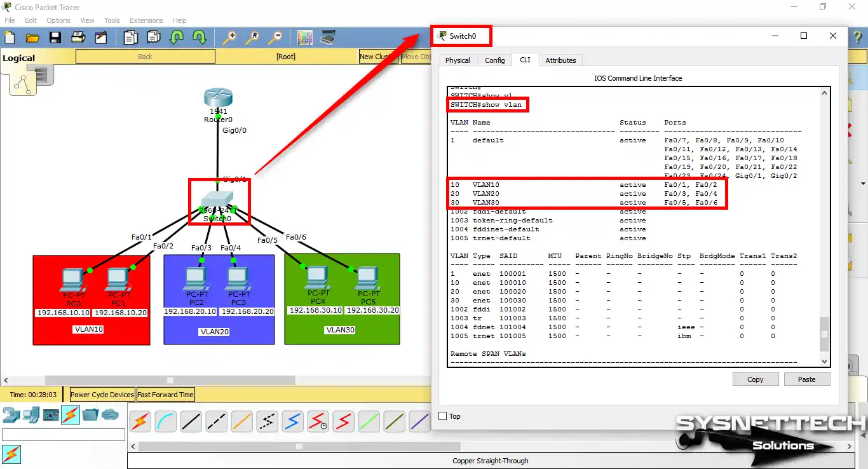Viewport: 868px width, 469px height.
Task: Open the Extensions menu
Action: click(146, 20)
